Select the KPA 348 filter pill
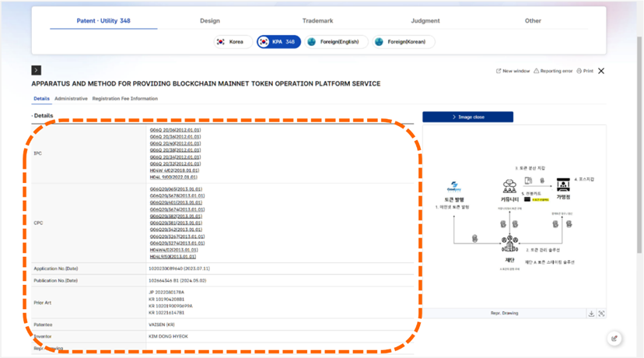This screenshot has height=358, width=644. 278,42
